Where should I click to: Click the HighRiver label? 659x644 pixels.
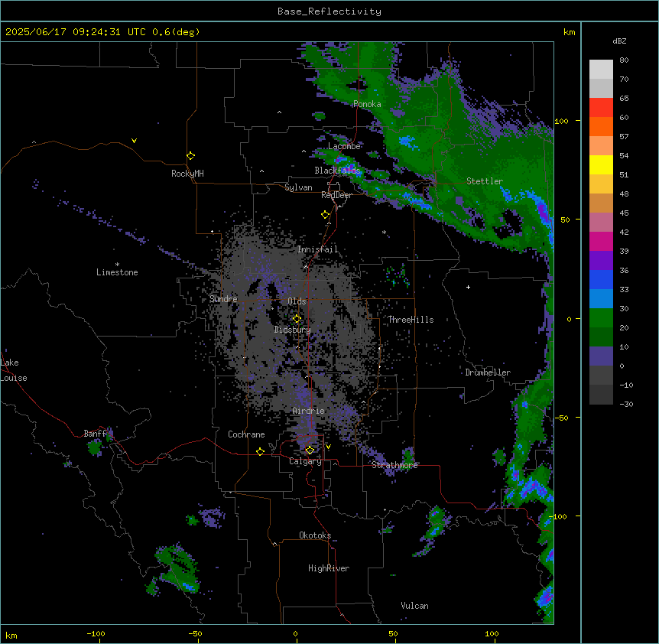point(329,568)
